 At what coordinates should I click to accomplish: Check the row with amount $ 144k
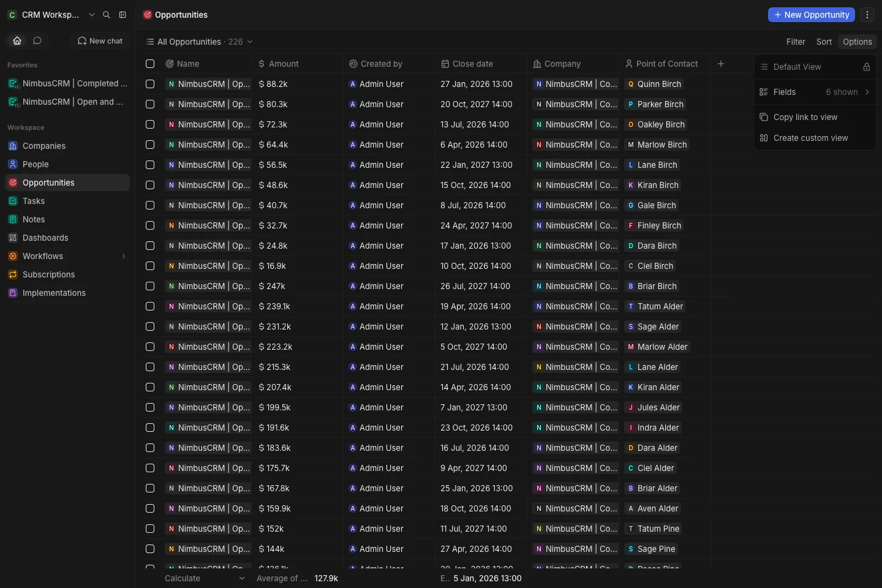[x=150, y=549]
